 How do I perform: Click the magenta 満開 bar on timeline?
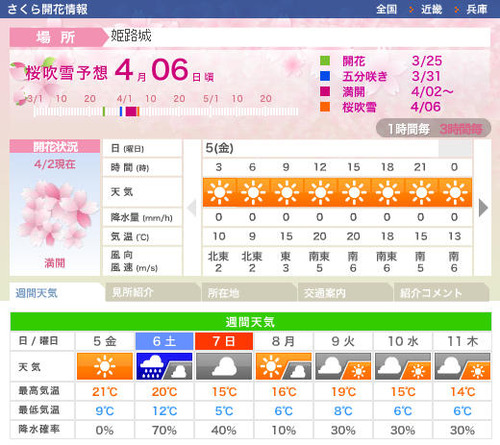click(131, 111)
